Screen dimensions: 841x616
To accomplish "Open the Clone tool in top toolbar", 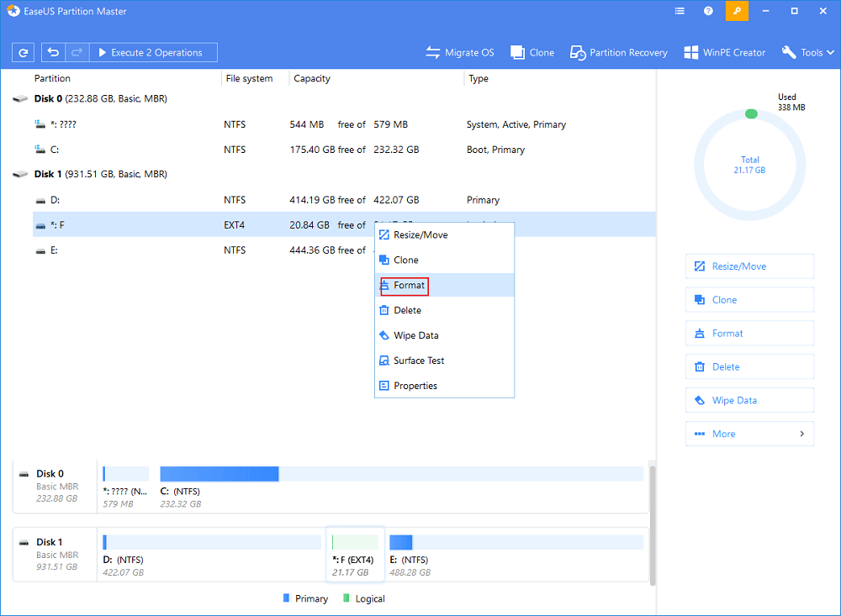I will (x=532, y=52).
